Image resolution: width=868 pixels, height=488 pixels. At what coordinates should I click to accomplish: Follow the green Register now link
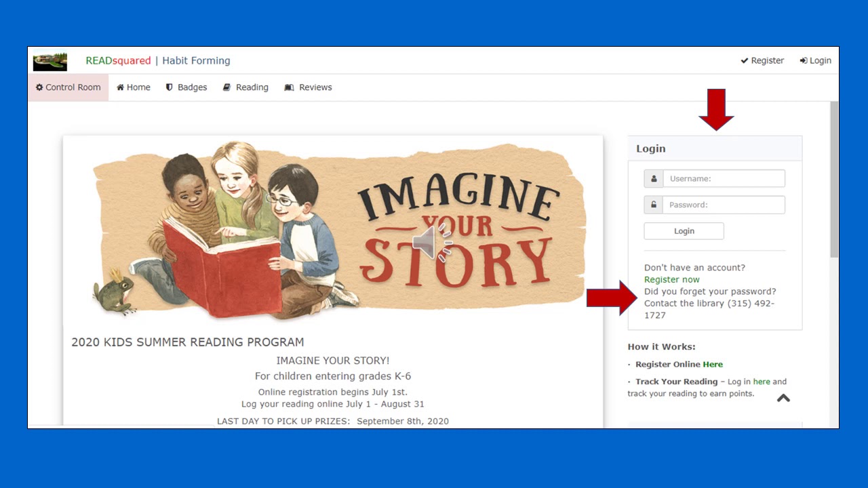[672, 279]
